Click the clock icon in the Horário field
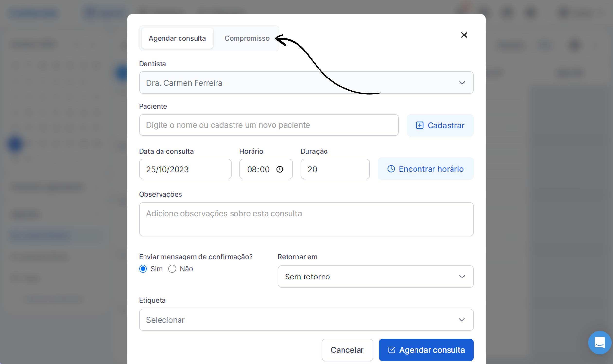This screenshot has height=364, width=613. 279,169
